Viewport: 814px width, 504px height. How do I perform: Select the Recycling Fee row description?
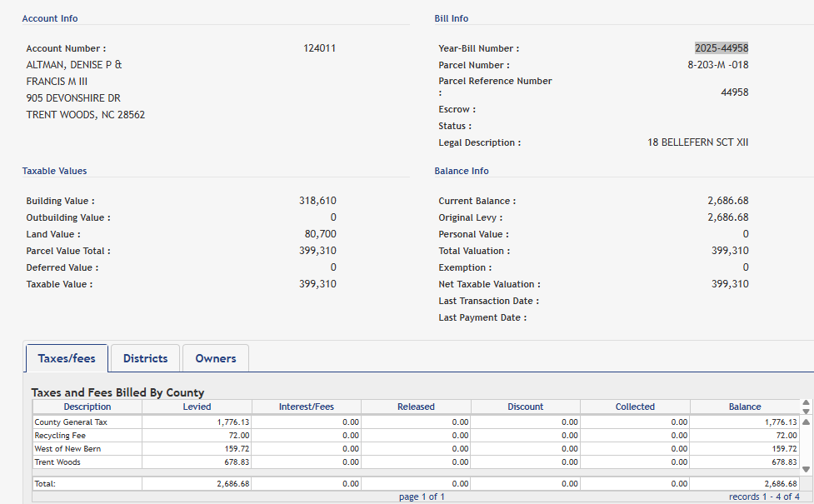(x=60, y=436)
